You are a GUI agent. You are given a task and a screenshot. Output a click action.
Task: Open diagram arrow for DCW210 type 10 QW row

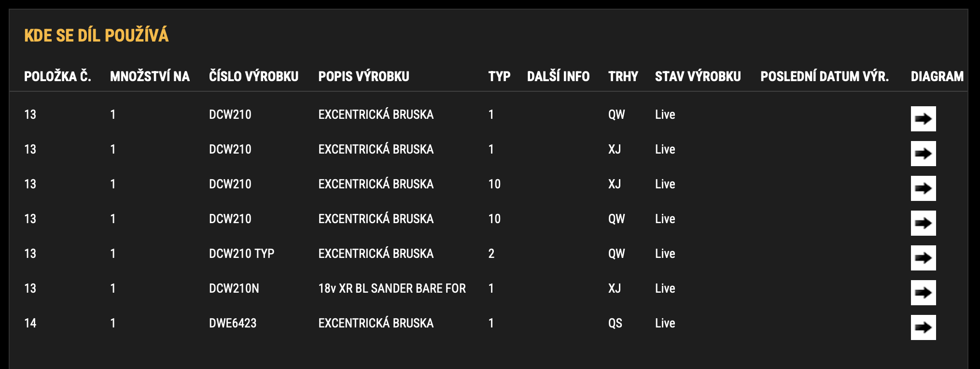pyautogui.click(x=923, y=223)
